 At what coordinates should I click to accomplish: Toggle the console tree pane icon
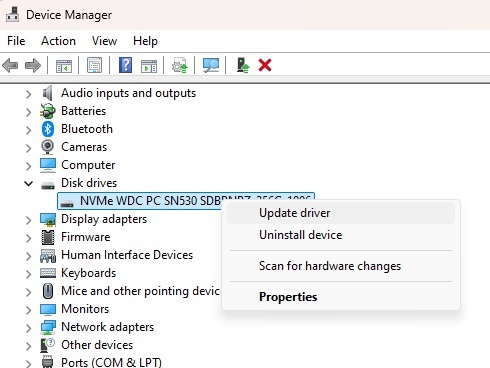click(x=64, y=66)
